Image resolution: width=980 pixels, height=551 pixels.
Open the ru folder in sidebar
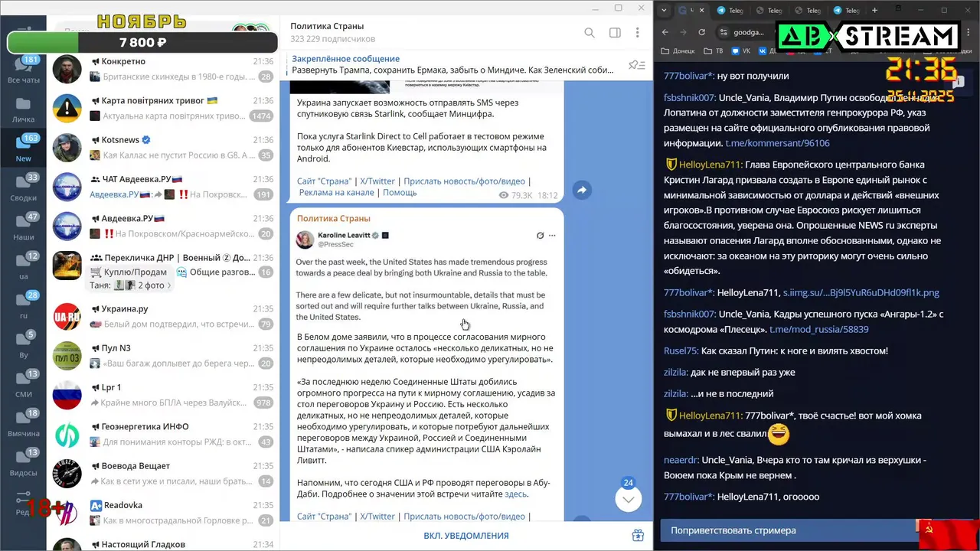23,306
